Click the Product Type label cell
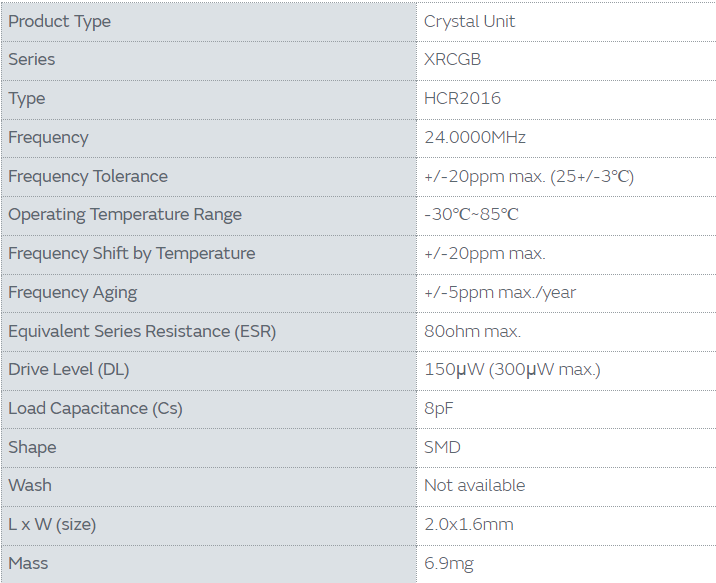This screenshot has height=583, width=716. point(59,21)
